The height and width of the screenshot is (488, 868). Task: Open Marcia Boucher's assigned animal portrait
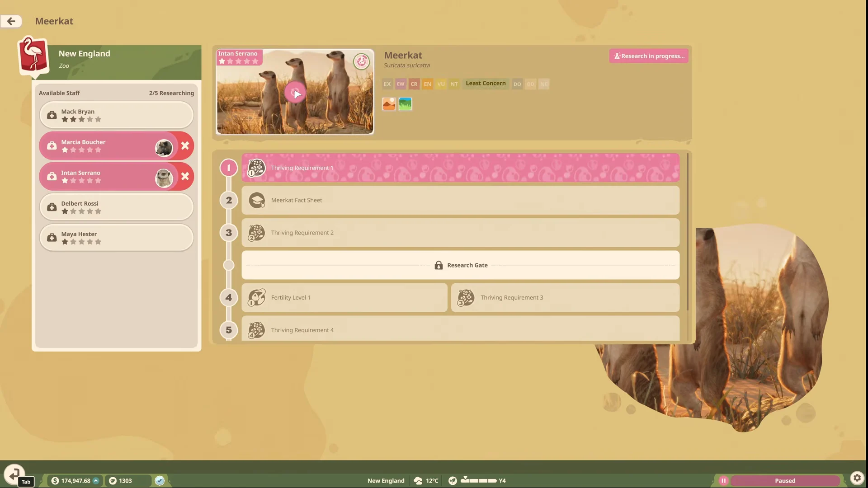pos(164,147)
